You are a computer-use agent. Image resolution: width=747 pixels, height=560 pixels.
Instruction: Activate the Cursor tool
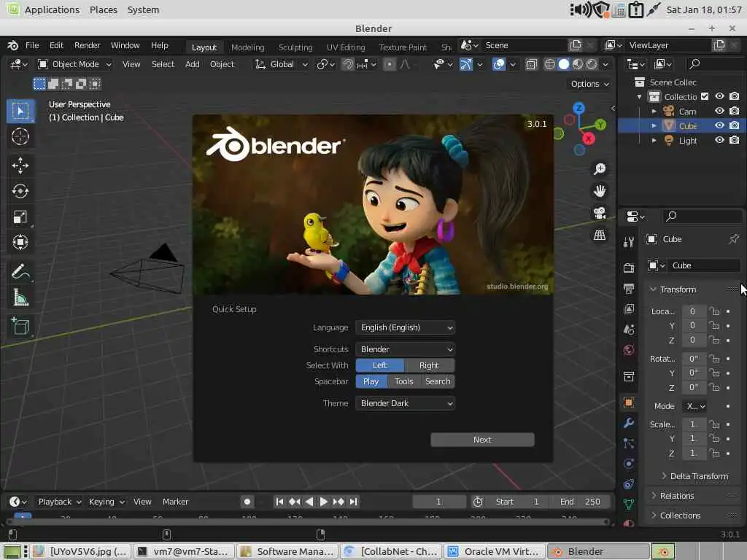coord(20,136)
